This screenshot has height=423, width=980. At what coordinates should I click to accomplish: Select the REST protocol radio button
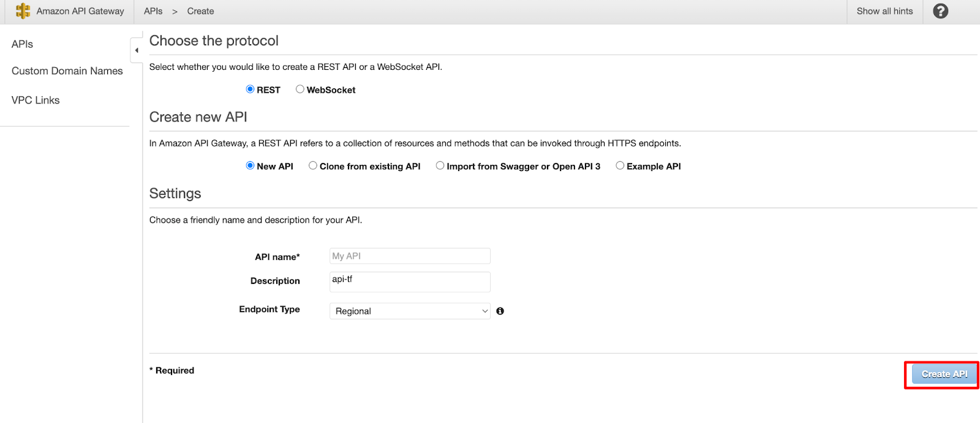pos(250,89)
